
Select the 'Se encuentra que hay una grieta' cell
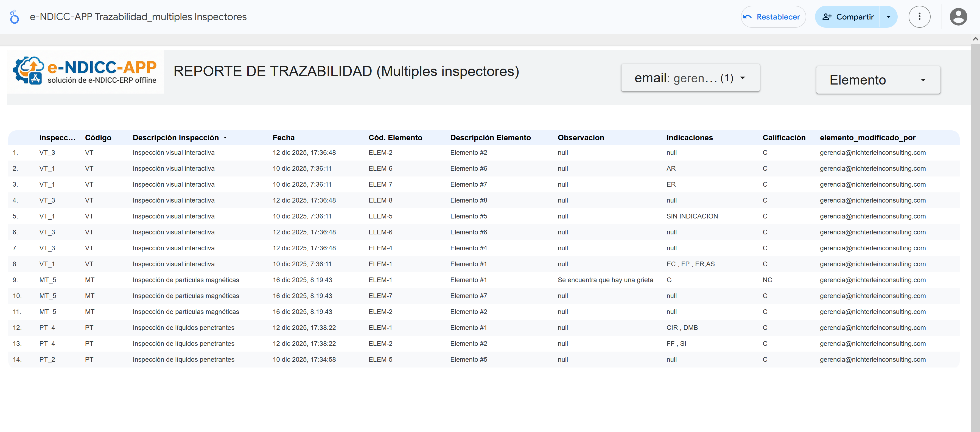pos(605,280)
